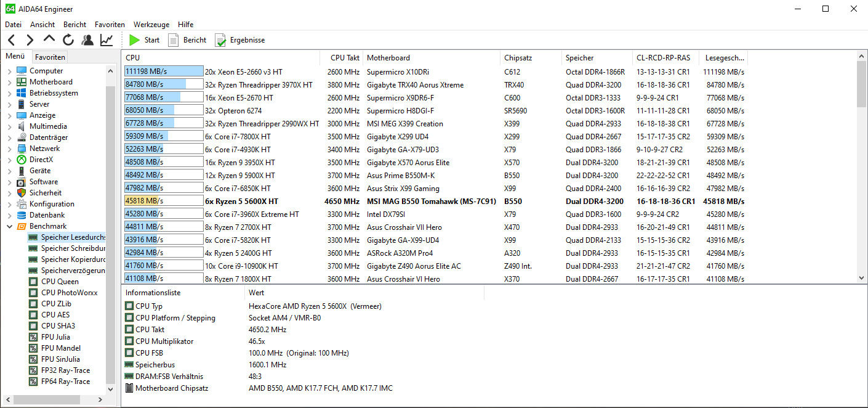Click the refresh toolbar icon
The image size is (868, 408).
(68, 40)
